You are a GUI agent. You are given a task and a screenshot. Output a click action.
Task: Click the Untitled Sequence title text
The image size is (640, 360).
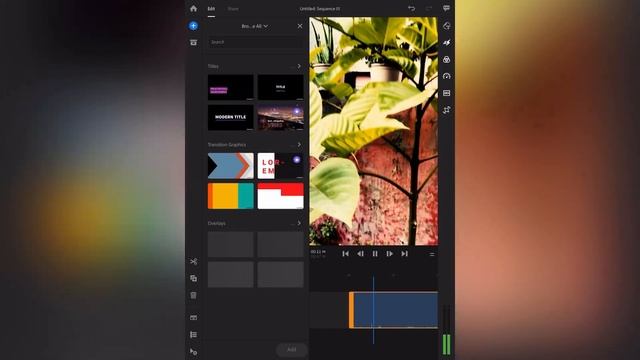point(320,9)
